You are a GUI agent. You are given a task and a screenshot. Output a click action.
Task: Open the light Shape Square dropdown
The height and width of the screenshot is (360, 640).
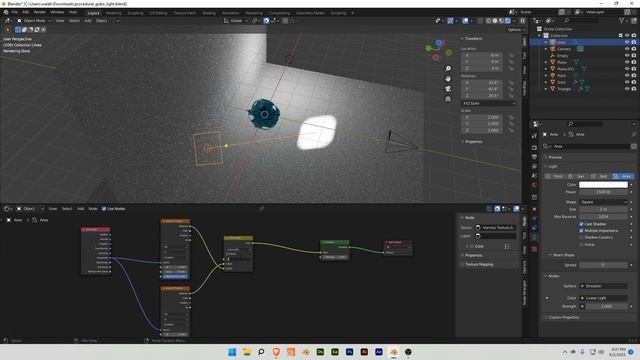(x=603, y=202)
